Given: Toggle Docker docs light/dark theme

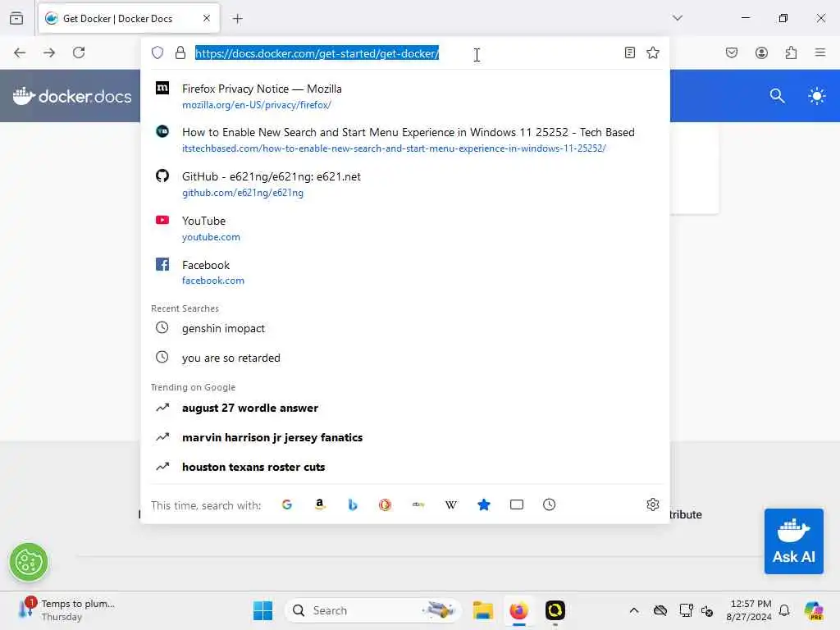Looking at the screenshot, I should point(816,97).
